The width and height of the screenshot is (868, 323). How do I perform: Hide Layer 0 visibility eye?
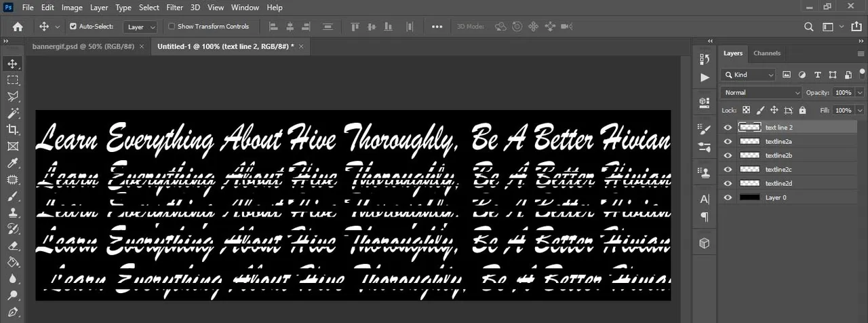[x=728, y=197]
